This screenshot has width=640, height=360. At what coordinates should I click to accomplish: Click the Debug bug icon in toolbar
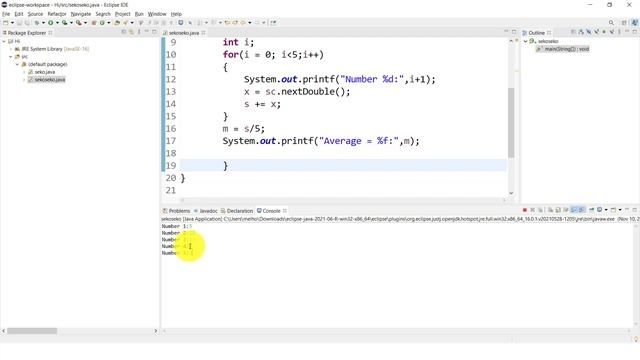point(37,23)
